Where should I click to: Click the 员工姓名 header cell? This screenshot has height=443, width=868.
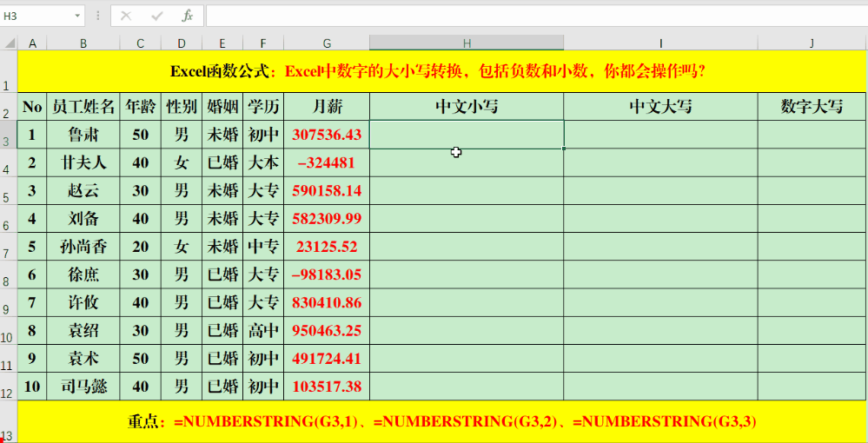[83, 106]
